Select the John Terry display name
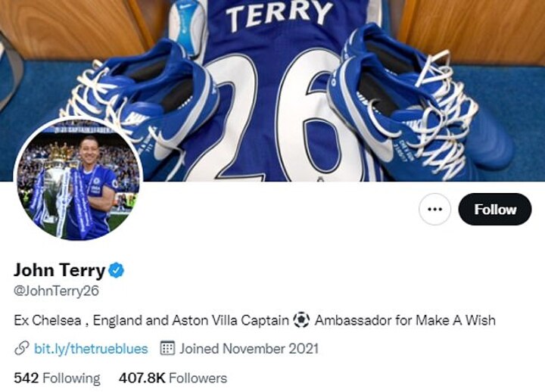 coord(59,270)
